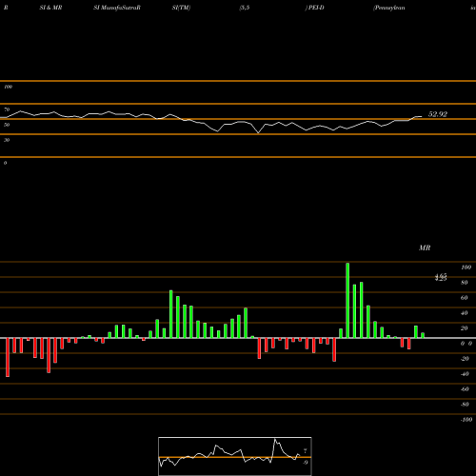Click the 7 label in mini chart
The height and width of the screenshot is (476, 476).
point(306,451)
